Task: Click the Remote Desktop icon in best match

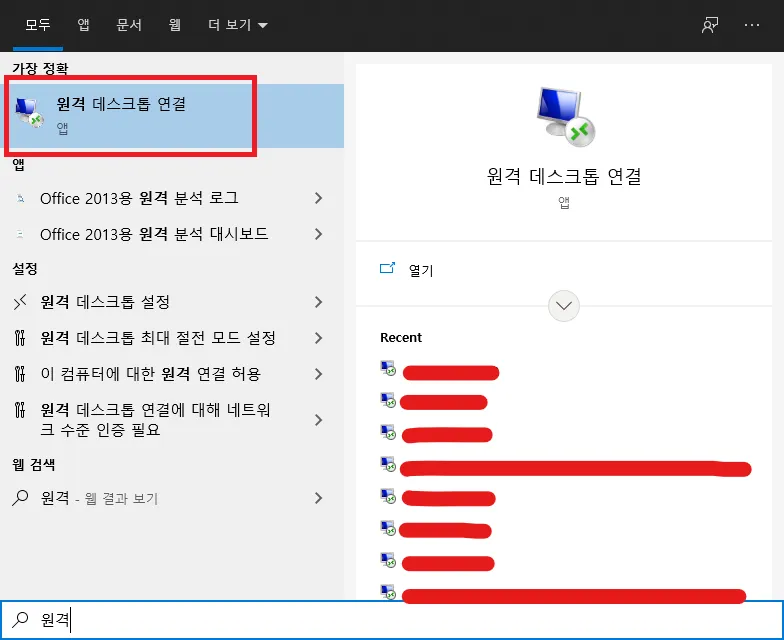Action: (x=30, y=112)
